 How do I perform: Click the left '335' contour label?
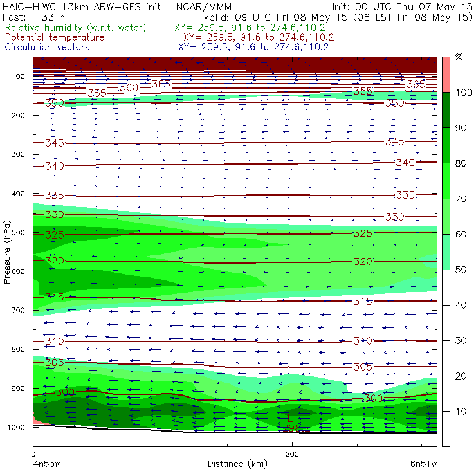(x=55, y=195)
